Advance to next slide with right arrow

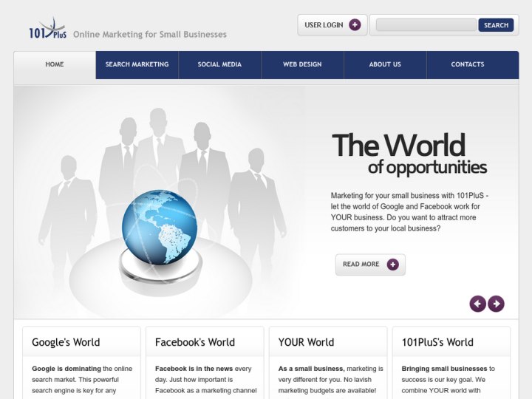click(497, 304)
